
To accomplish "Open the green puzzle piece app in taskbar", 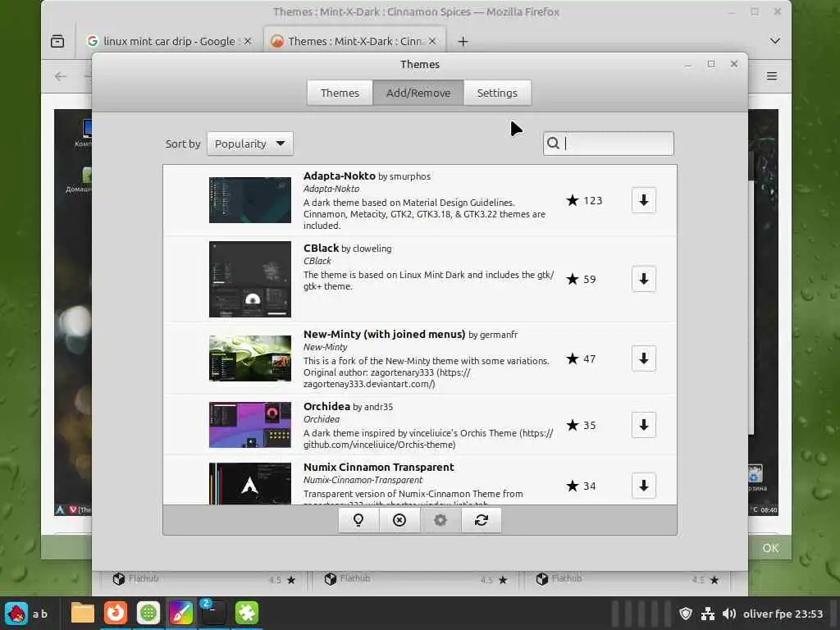I will tap(246, 614).
